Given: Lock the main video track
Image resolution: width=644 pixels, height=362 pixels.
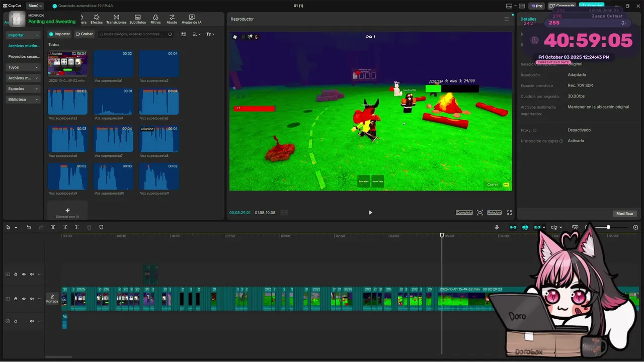Looking at the screenshot, I should coord(16,299).
